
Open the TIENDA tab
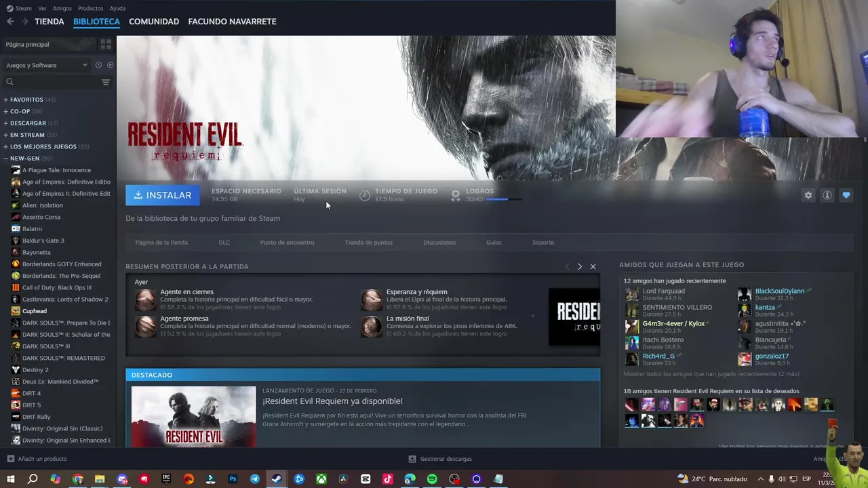click(x=50, y=22)
